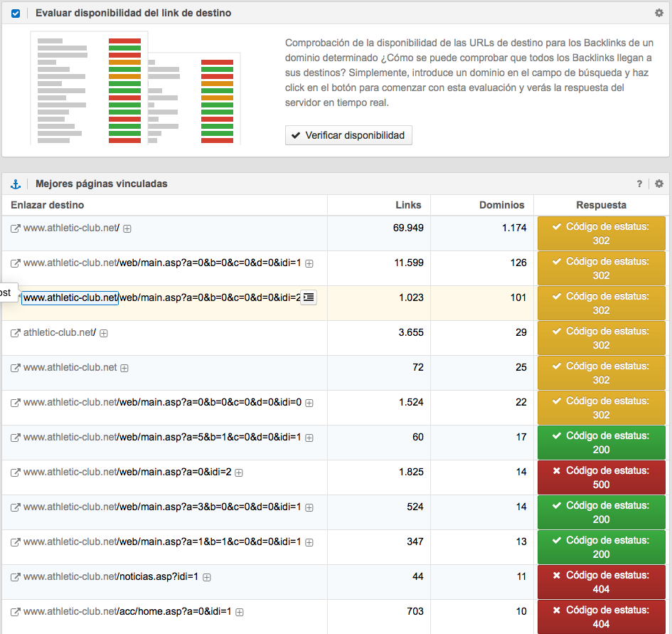The height and width of the screenshot is (634, 672).
Task: Click green status 200 badge for a=3 row
Action: coord(601,512)
